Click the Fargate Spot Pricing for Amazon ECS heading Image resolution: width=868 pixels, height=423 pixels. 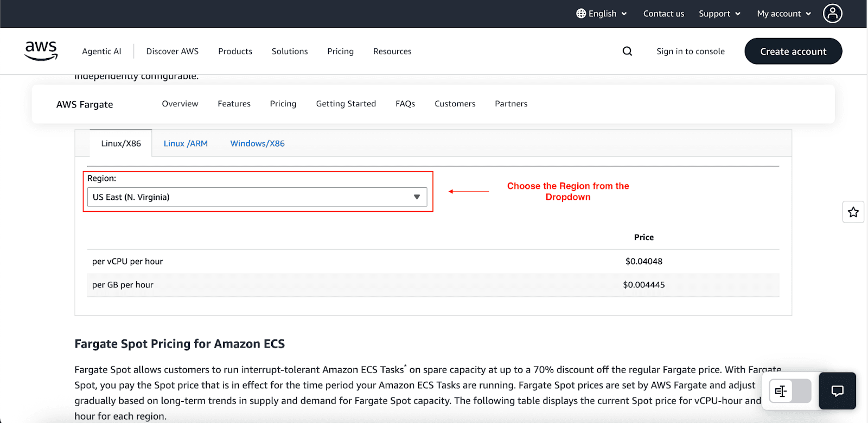(180, 344)
